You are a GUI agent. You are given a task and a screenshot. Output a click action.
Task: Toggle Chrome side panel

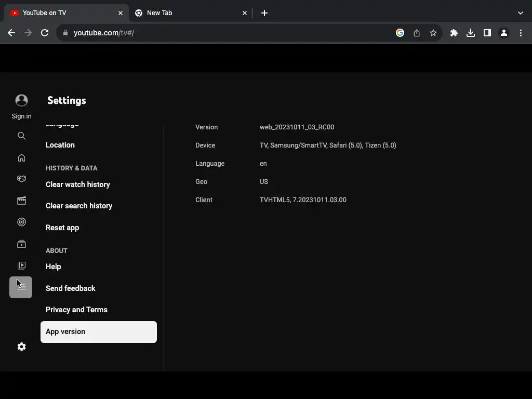[x=487, y=33]
